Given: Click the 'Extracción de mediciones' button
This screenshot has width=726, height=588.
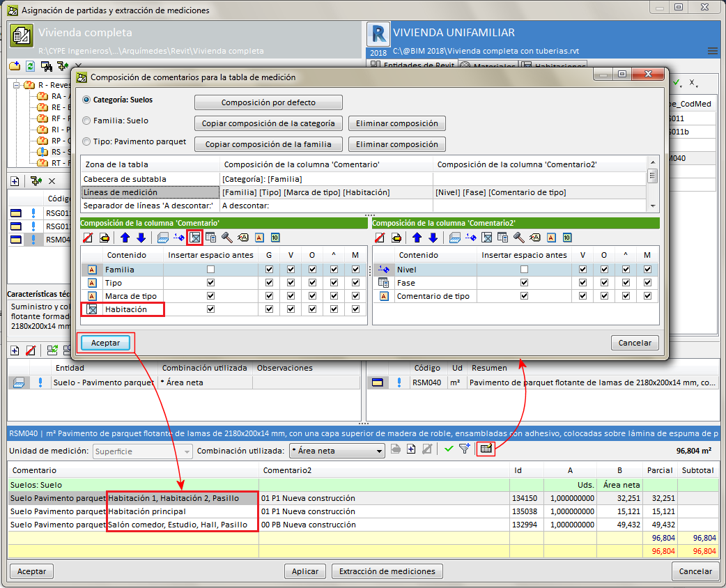Looking at the screenshot, I should (x=387, y=571).
